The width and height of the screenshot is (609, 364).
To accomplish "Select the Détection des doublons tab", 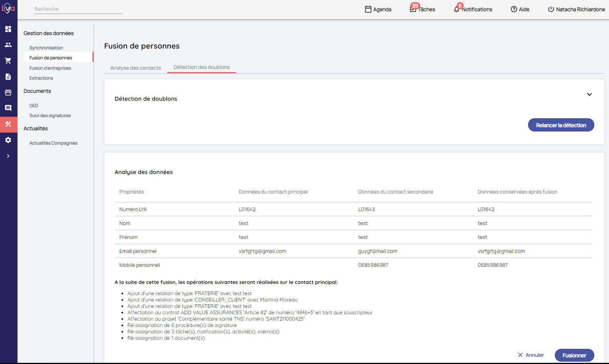I will [x=202, y=67].
